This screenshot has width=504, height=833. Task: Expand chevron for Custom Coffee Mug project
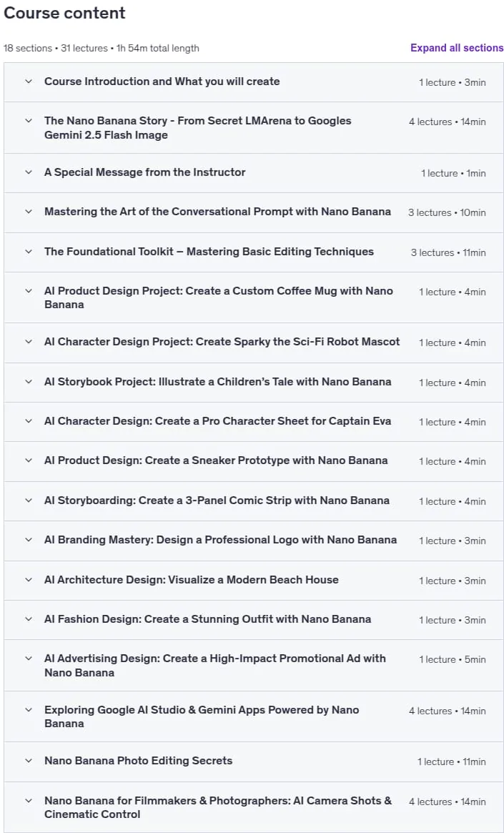(x=29, y=290)
